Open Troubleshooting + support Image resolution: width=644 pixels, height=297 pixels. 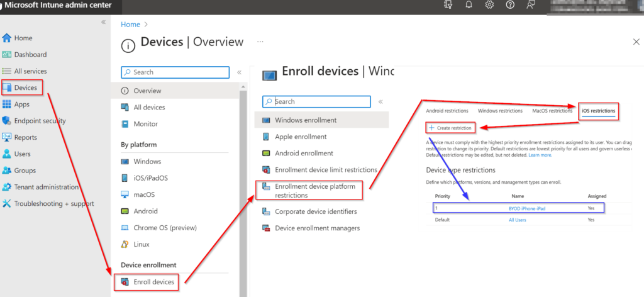coord(48,203)
